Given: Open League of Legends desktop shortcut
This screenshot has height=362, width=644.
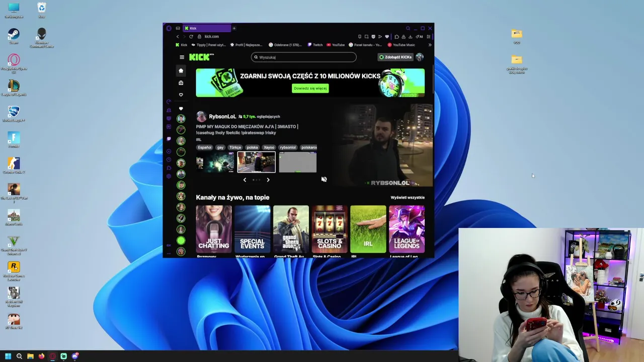Looking at the screenshot, I should pyautogui.click(x=14, y=87).
